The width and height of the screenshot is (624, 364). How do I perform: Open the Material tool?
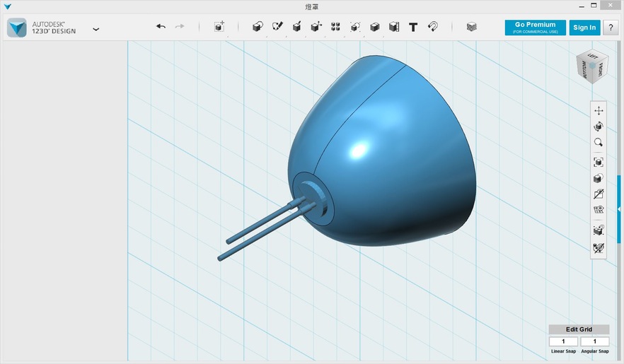(472, 27)
